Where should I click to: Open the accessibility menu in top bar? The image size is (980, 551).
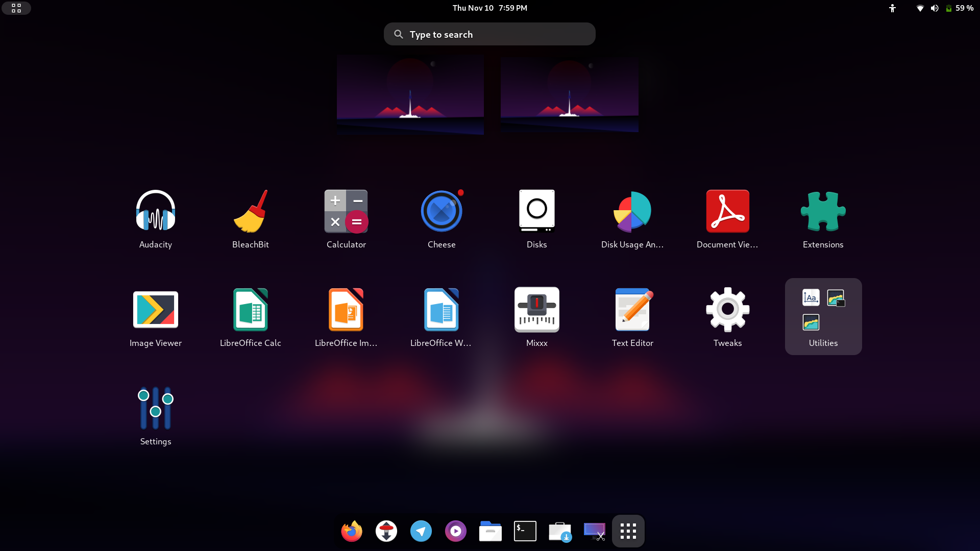892,8
